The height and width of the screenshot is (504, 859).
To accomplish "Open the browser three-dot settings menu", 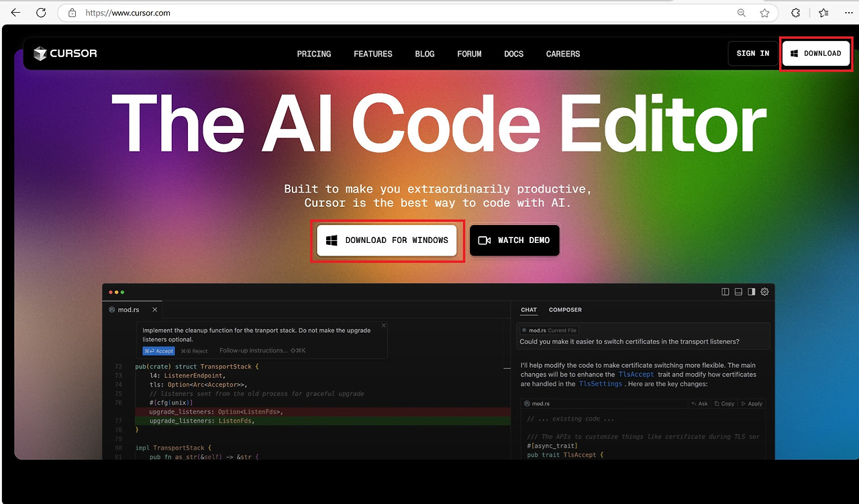I will (x=848, y=13).
